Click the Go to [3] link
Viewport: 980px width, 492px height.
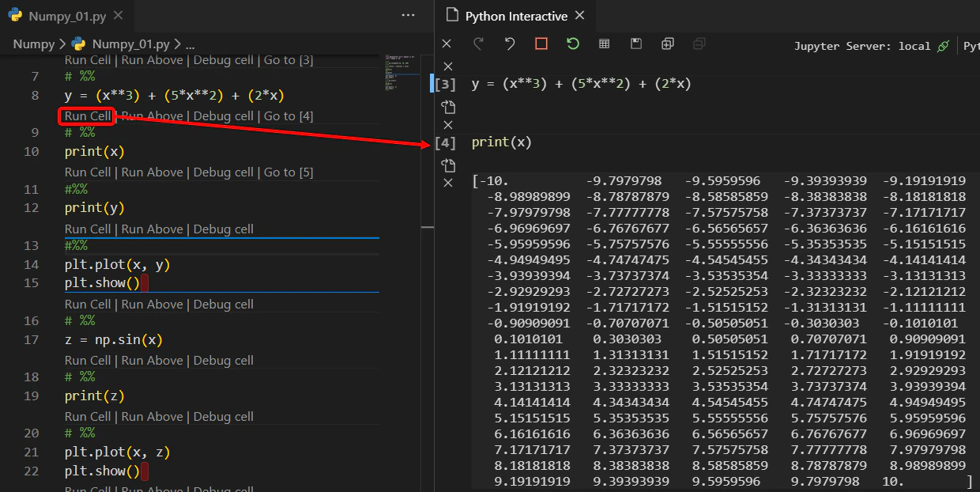click(x=288, y=60)
